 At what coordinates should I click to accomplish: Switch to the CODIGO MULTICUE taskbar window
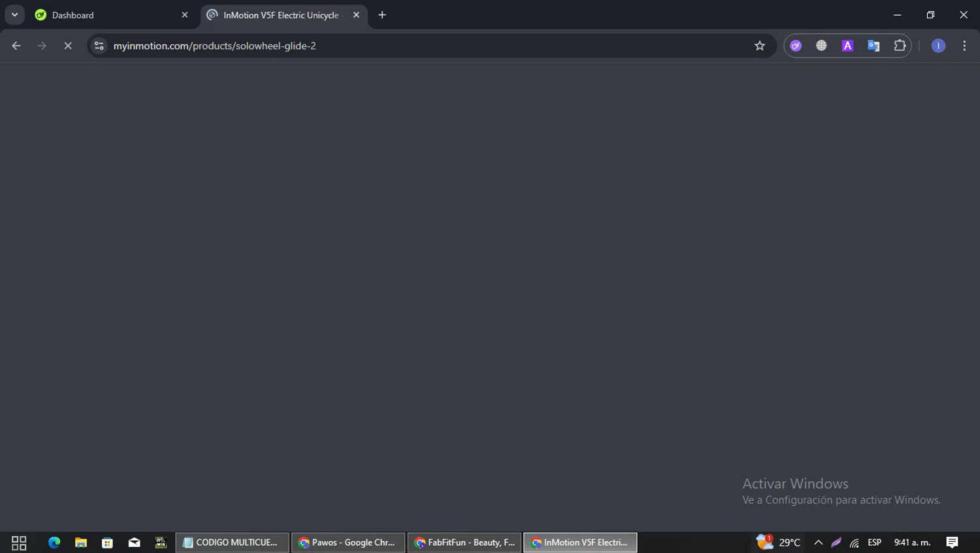point(232,543)
